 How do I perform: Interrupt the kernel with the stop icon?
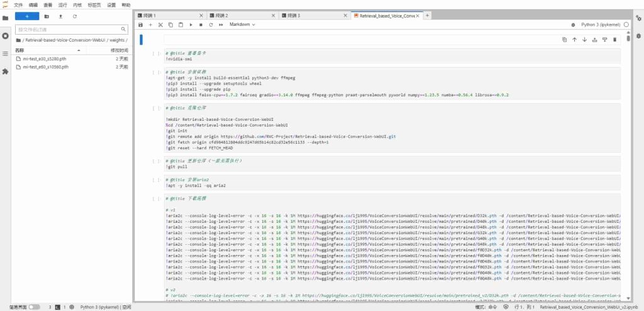coord(201,25)
